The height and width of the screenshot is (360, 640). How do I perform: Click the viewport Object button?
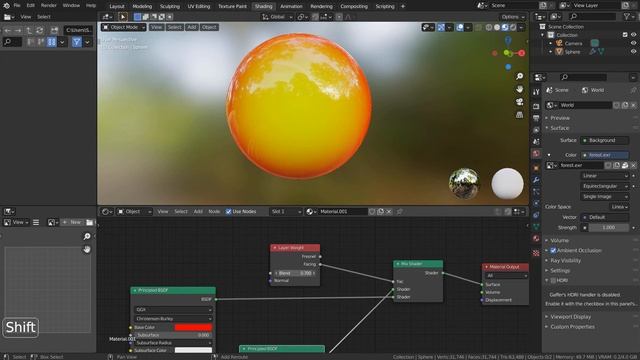click(x=209, y=27)
